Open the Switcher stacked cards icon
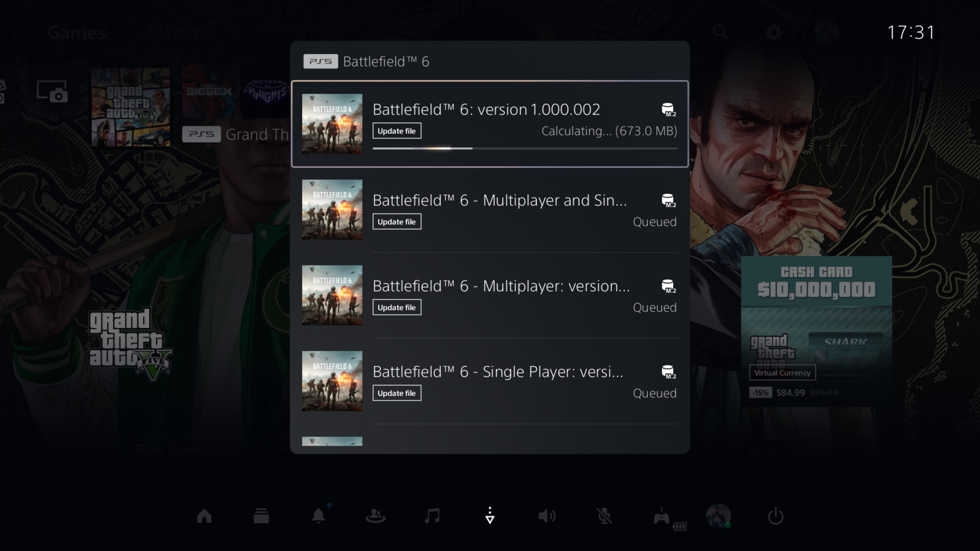980x551 pixels. 261,516
